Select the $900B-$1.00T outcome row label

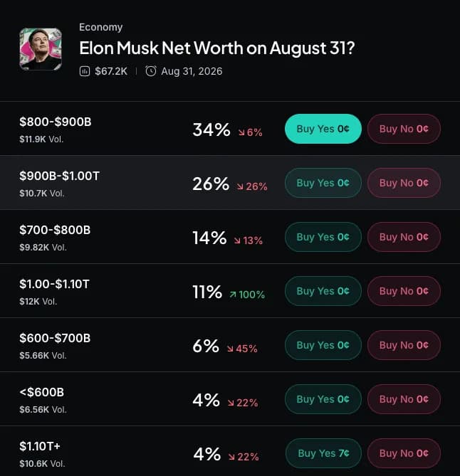click(x=59, y=176)
